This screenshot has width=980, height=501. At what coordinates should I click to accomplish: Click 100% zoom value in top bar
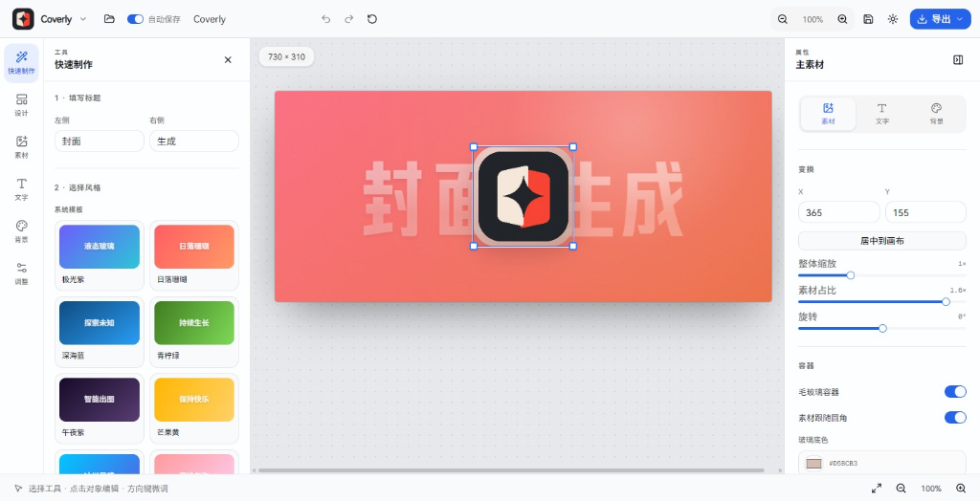[x=813, y=19]
